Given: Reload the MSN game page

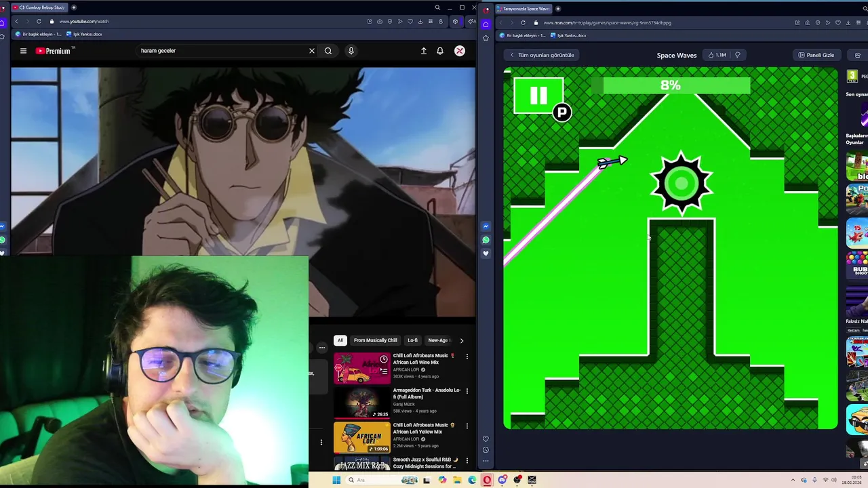Looking at the screenshot, I should [523, 22].
